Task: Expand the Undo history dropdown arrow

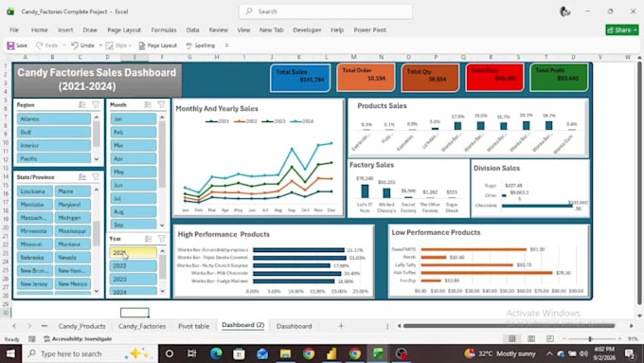Action: tap(100, 45)
